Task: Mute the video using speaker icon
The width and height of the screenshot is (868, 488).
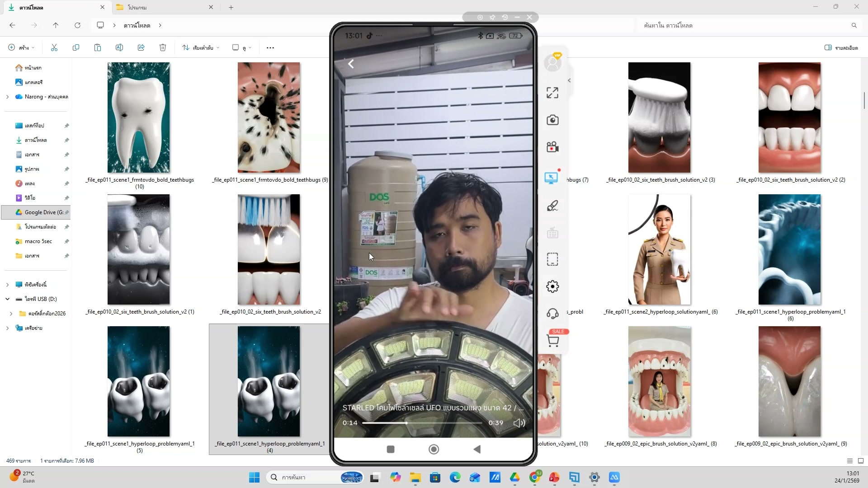Action: coord(519,423)
